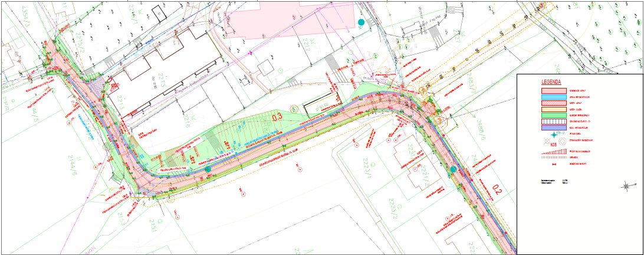Pick the light blue legend swatch
Screen dimensions: 644x255
click(553, 97)
